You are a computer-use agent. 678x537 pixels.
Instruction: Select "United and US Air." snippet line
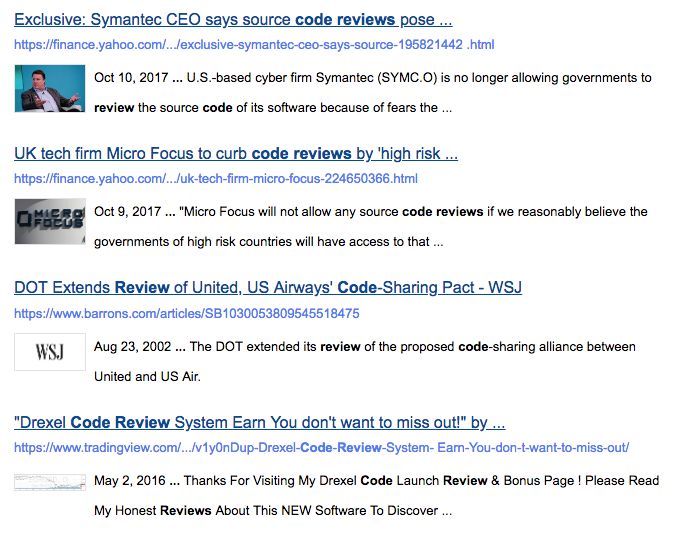pyautogui.click(x=147, y=377)
